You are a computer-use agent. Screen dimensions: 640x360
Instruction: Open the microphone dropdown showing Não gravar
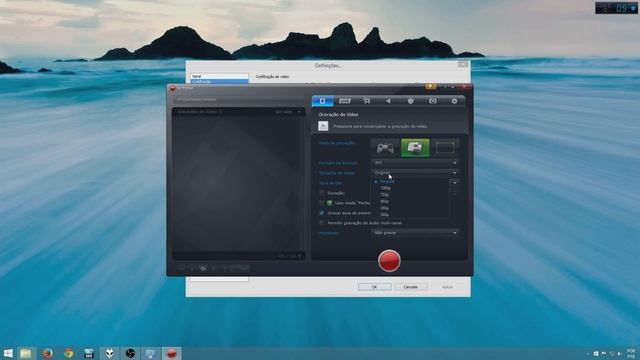415,233
